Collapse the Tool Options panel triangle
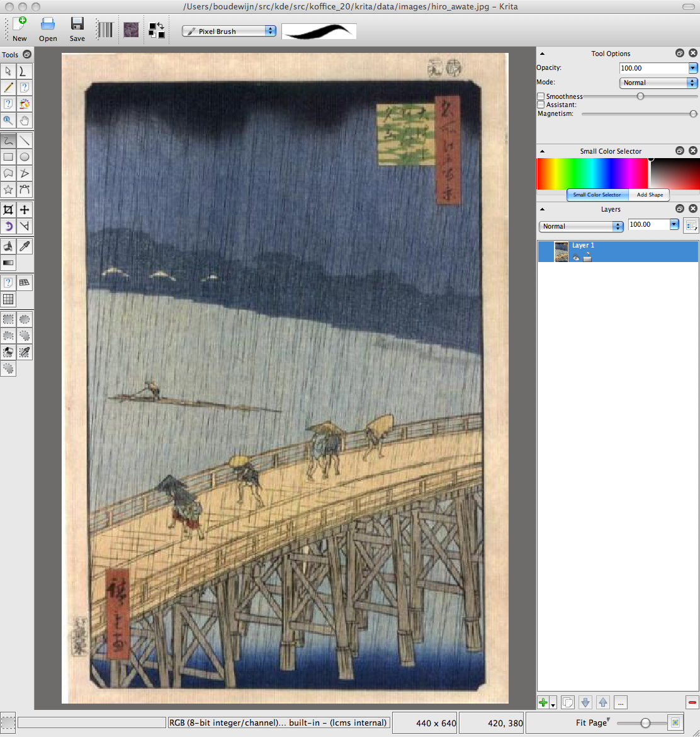Viewport: 700px width, 737px height. pyautogui.click(x=542, y=54)
